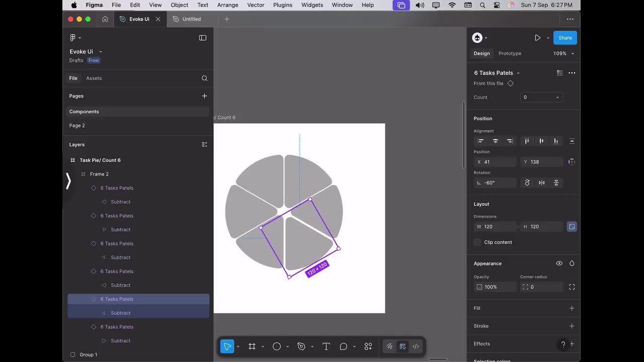Flip horizontal icon in Rotation row
The width and height of the screenshot is (644, 362).
click(x=542, y=183)
